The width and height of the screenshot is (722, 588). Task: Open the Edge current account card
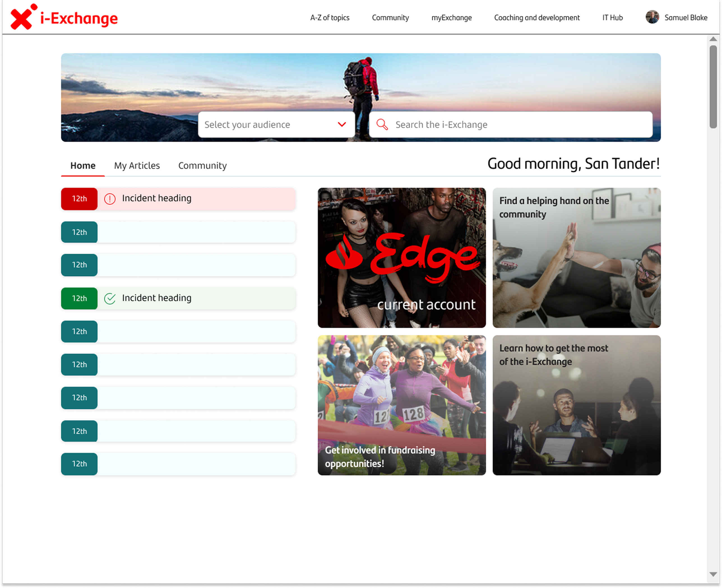point(402,258)
